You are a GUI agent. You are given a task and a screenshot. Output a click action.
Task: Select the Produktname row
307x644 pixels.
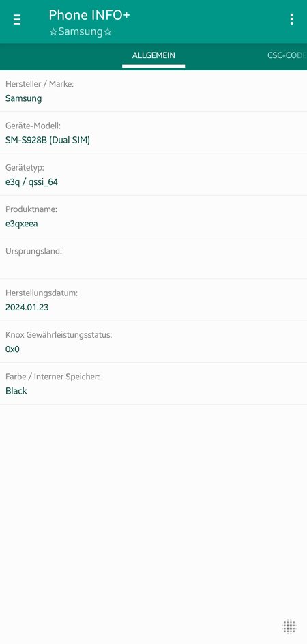(x=153, y=216)
